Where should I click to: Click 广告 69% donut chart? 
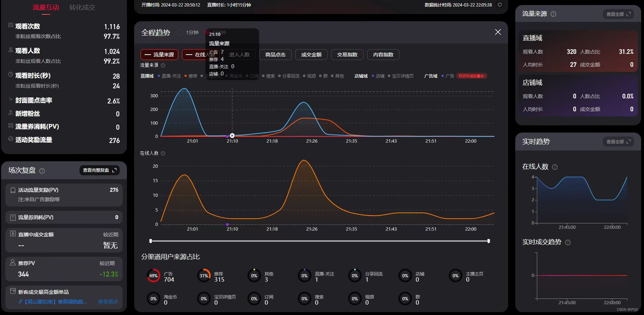tap(154, 276)
